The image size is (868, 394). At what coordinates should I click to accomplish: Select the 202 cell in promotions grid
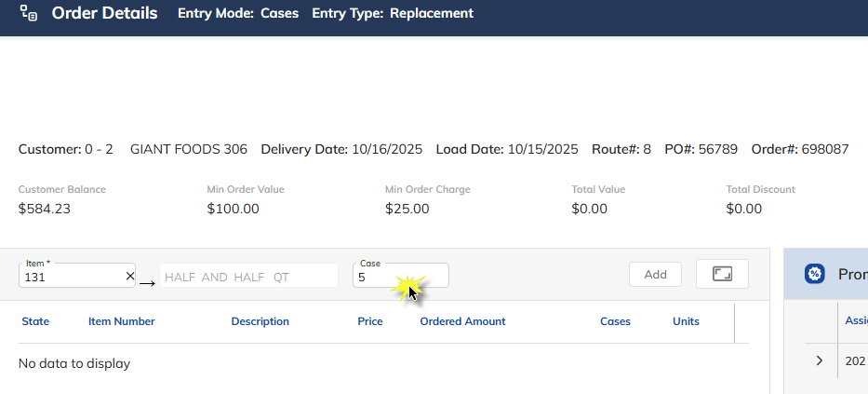853,360
